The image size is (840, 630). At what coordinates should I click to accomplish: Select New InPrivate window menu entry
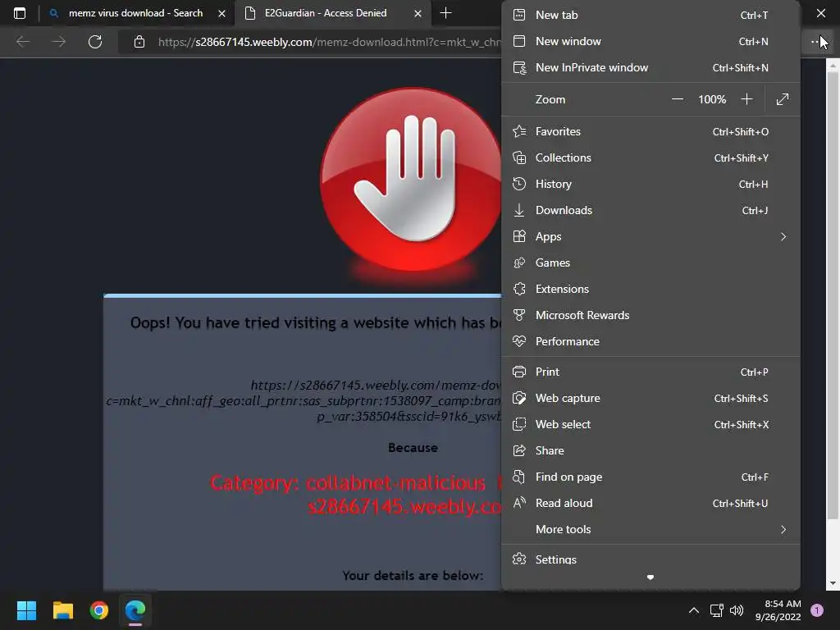[x=651, y=67]
